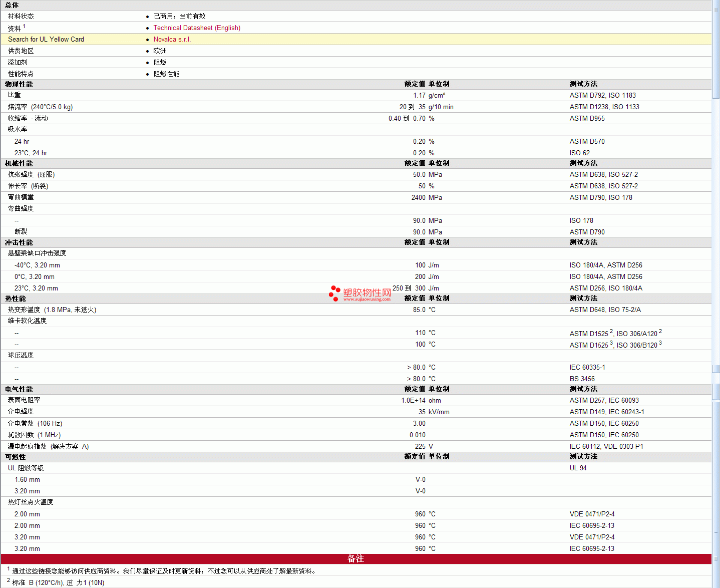Select 'IEC 60112, VDE 0303-P1' test method
The height and width of the screenshot is (588, 720).
[607, 447]
